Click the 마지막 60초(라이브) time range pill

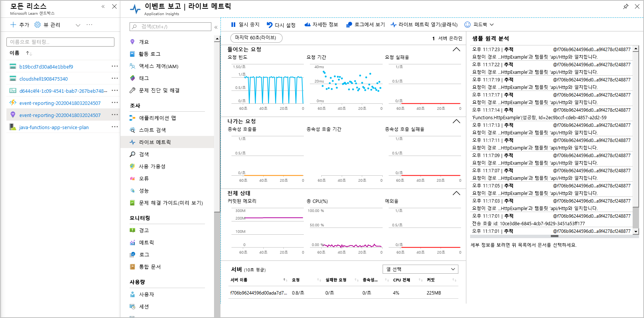pos(256,38)
